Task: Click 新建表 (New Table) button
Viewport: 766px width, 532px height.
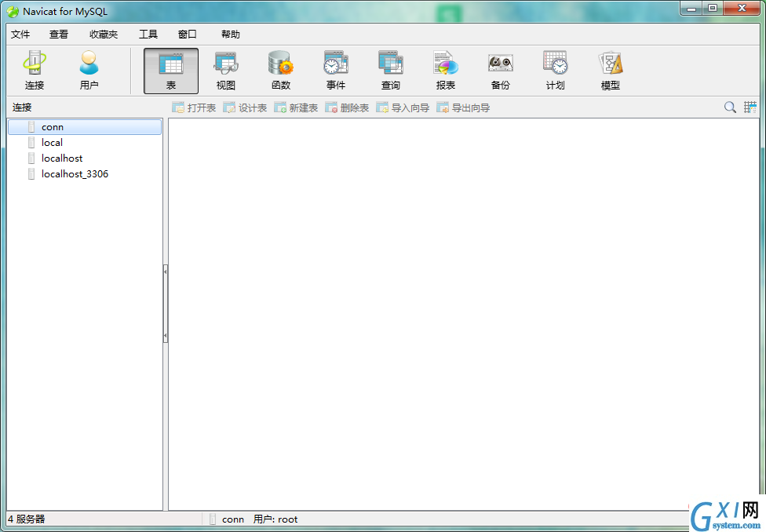Action: pyautogui.click(x=296, y=108)
